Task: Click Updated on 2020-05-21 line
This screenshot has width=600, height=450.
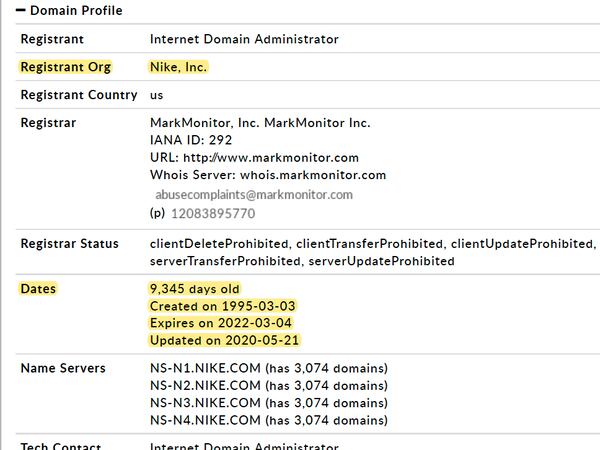Action: (x=224, y=340)
